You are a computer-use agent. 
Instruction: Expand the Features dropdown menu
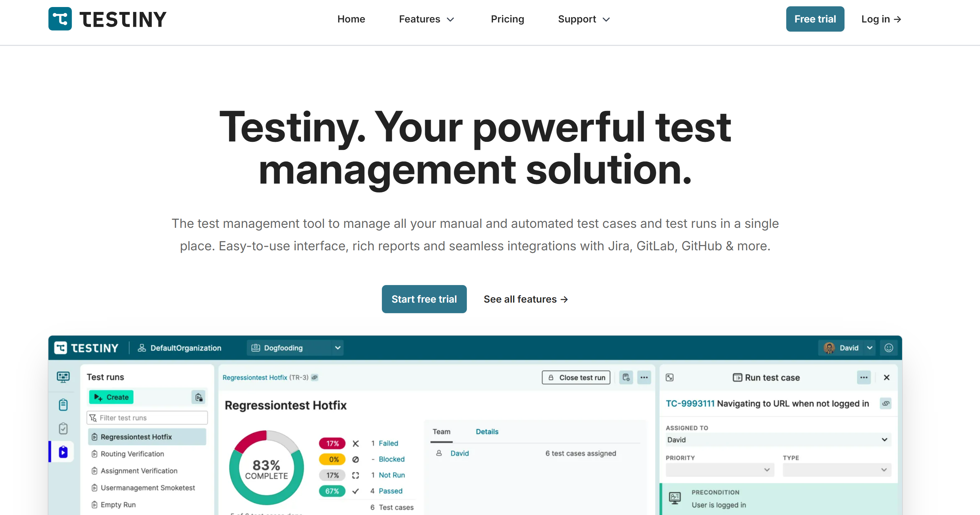pyautogui.click(x=426, y=19)
